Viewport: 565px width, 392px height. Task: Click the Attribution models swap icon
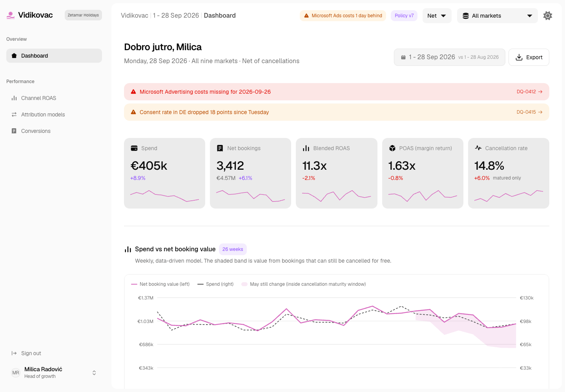14,114
